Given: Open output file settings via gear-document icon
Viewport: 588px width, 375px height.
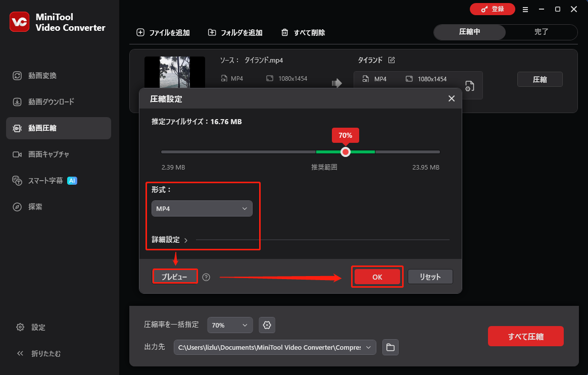Looking at the screenshot, I should 469,86.
